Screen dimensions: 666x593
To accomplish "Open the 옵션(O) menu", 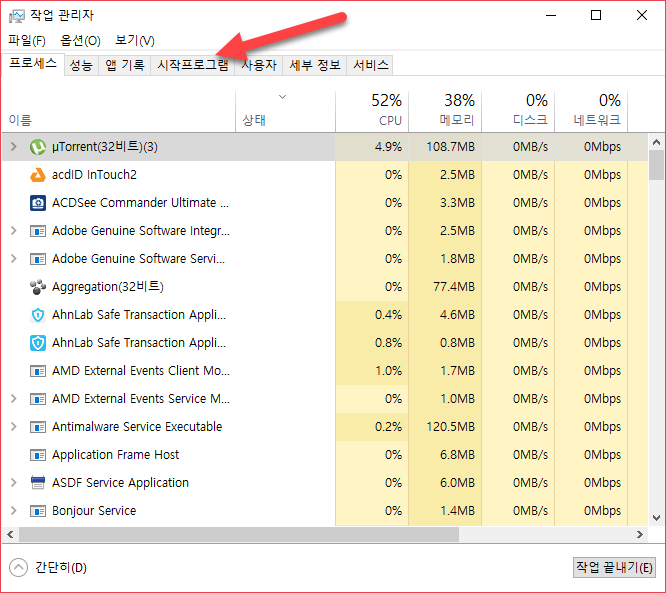I will (x=80, y=41).
